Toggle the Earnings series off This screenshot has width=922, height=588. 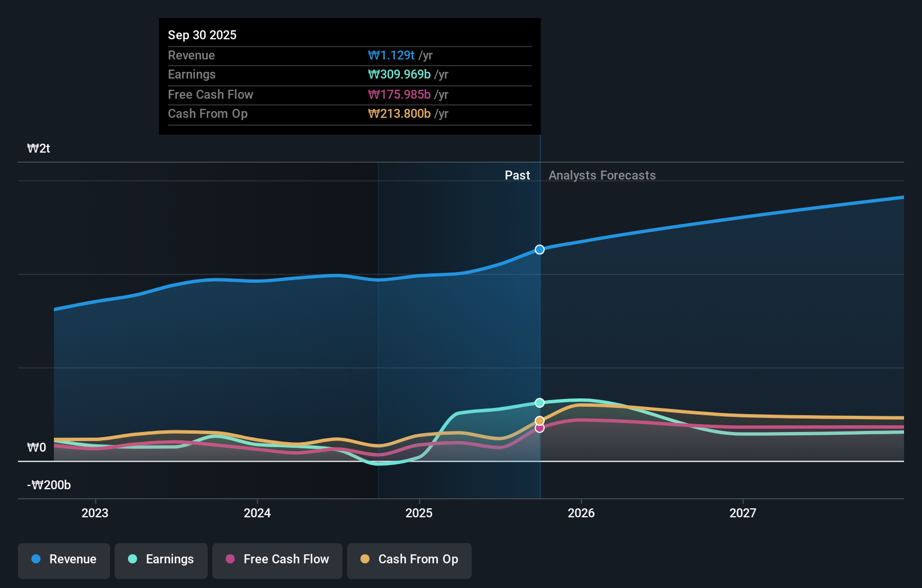coord(161,559)
